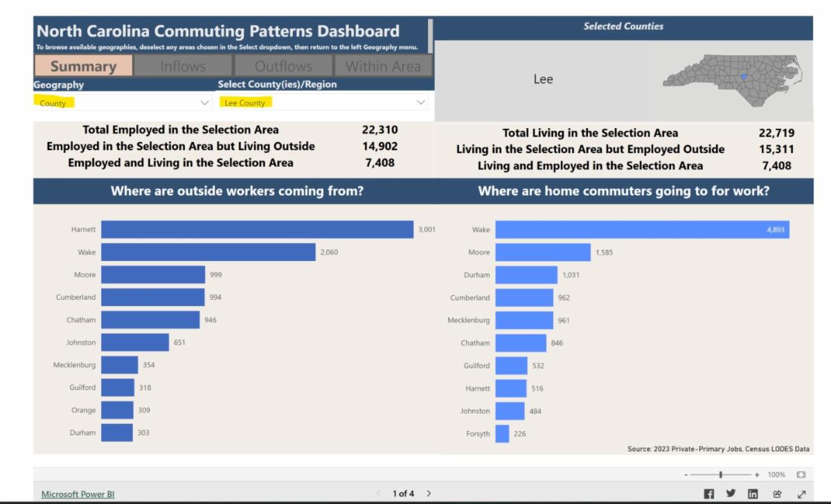
Task: Click the '100%' zoom percentage
Action: 776,475
